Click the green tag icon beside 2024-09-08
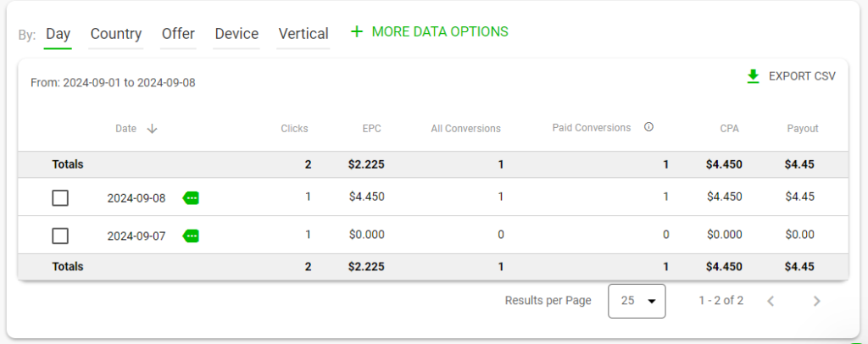This screenshot has height=344, width=868. point(192,197)
